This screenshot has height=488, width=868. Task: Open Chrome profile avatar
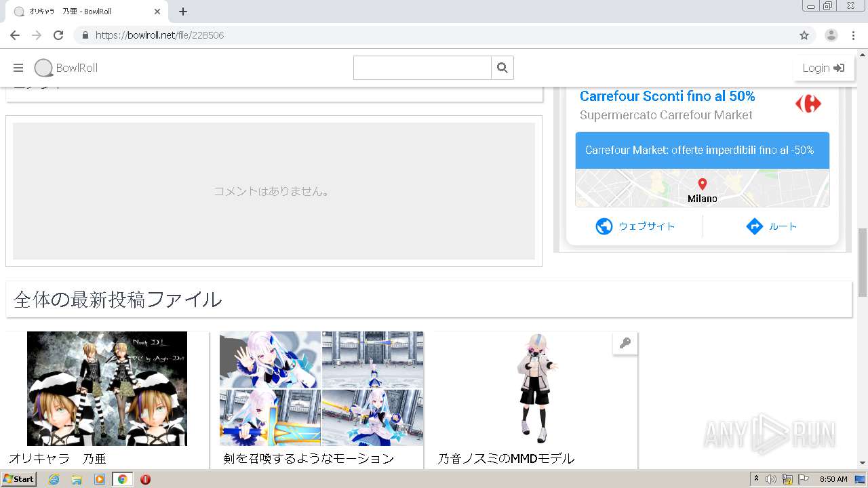[x=831, y=35]
